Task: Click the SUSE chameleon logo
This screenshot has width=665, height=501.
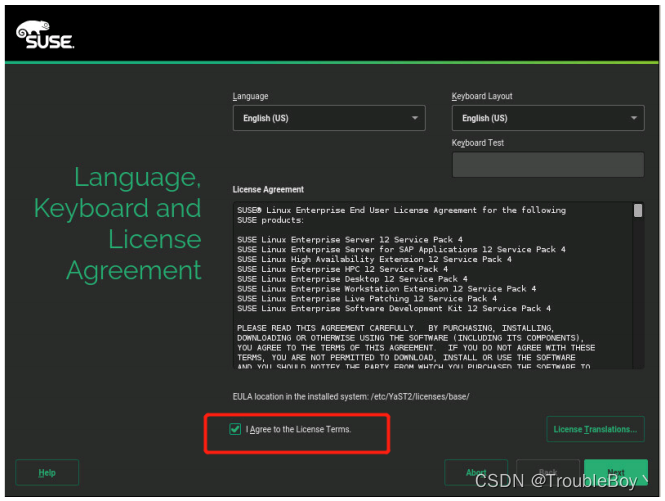Action: click(x=45, y=35)
